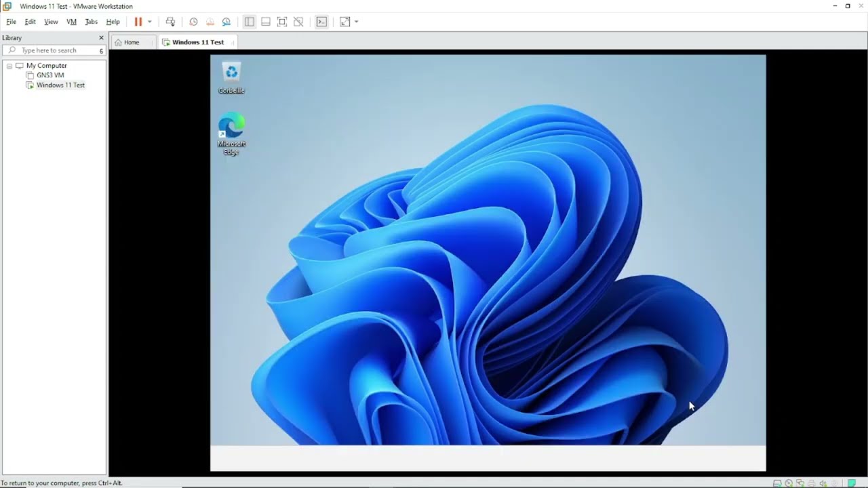868x488 pixels.
Task: Suspend the VM with the pause icon
Action: pyautogui.click(x=138, y=22)
